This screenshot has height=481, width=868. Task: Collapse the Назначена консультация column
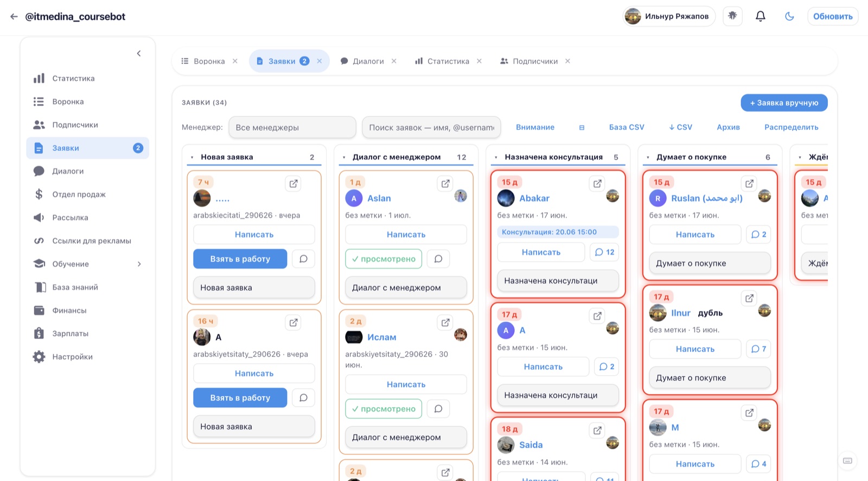(496, 157)
